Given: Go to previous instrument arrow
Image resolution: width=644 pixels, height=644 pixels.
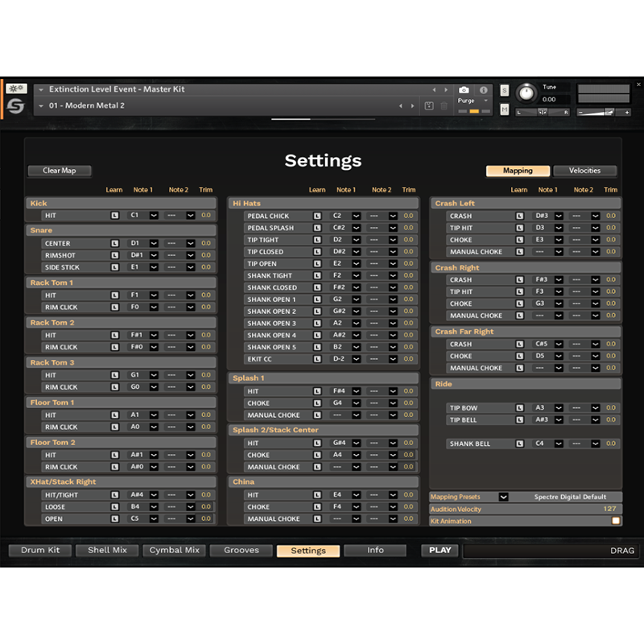Looking at the screenshot, I should 434,89.
